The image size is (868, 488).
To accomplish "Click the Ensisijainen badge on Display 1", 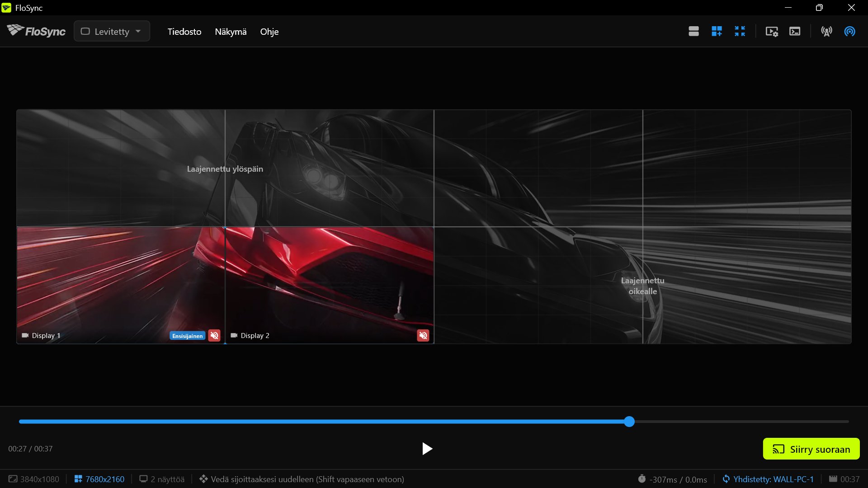I will click(187, 336).
